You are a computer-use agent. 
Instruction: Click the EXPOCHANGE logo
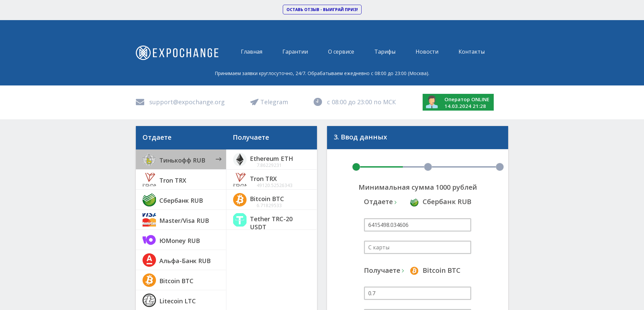[x=177, y=52]
